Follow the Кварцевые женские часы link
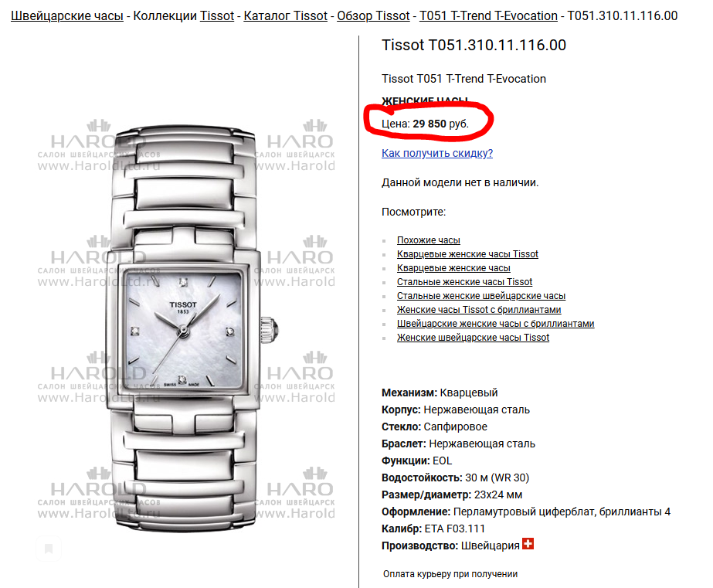 (453, 268)
